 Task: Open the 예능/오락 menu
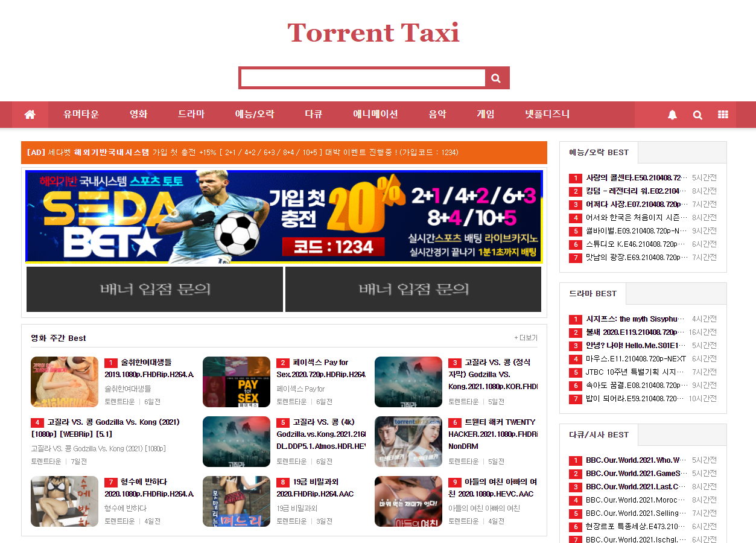254,115
